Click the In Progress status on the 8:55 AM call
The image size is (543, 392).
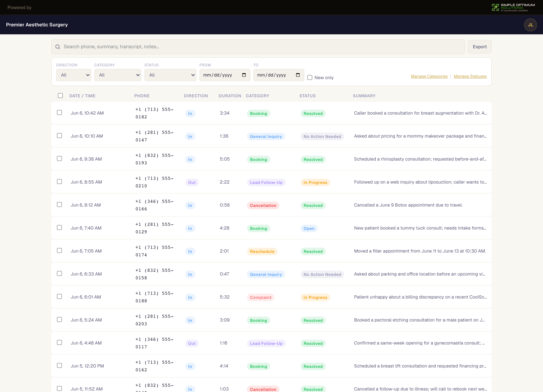(315, 182)
